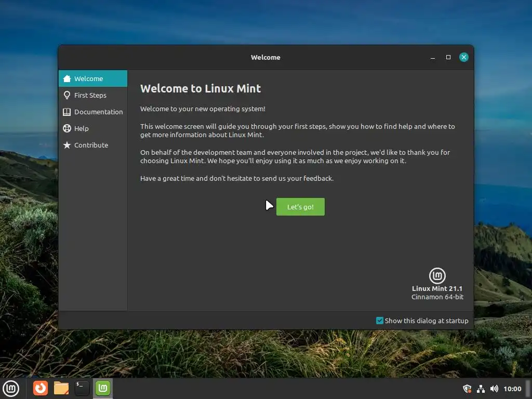The width and height of the screenshot is (532, 399).
Task: Go to the Help section
Action: 92,128
